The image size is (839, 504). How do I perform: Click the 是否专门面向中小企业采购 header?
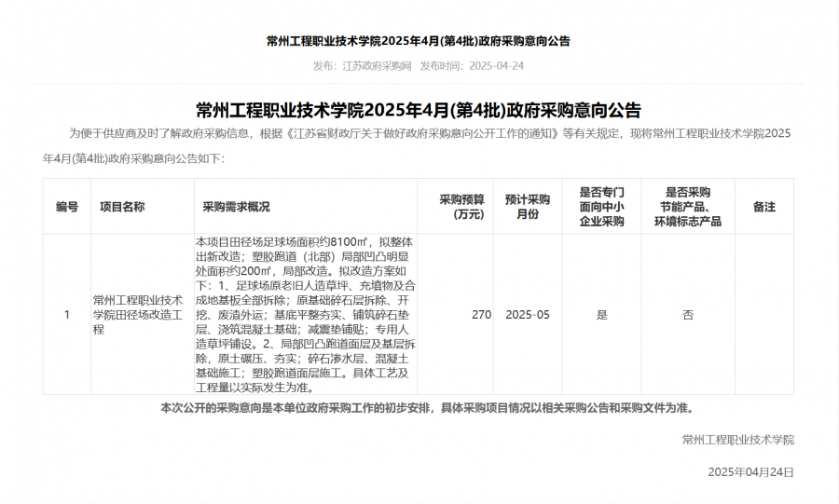coord(602,207)
